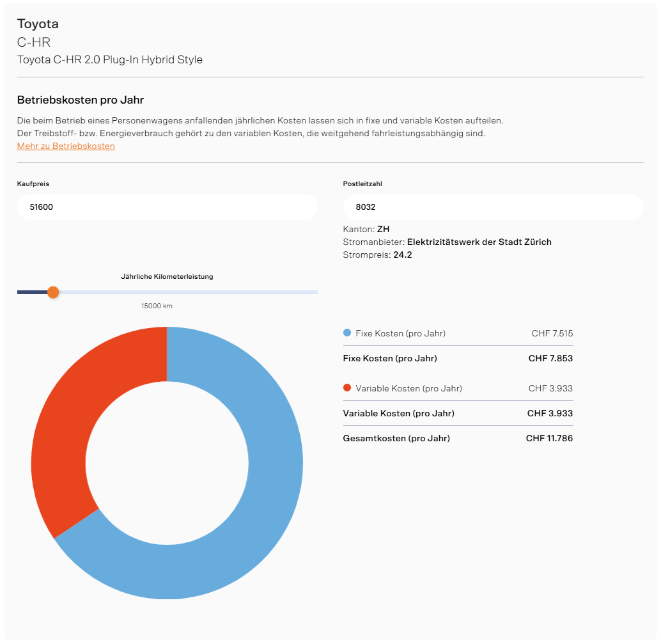
Task: Click the orange slider handle for Kilometerleistung
Action: click(x=53, y=292)
